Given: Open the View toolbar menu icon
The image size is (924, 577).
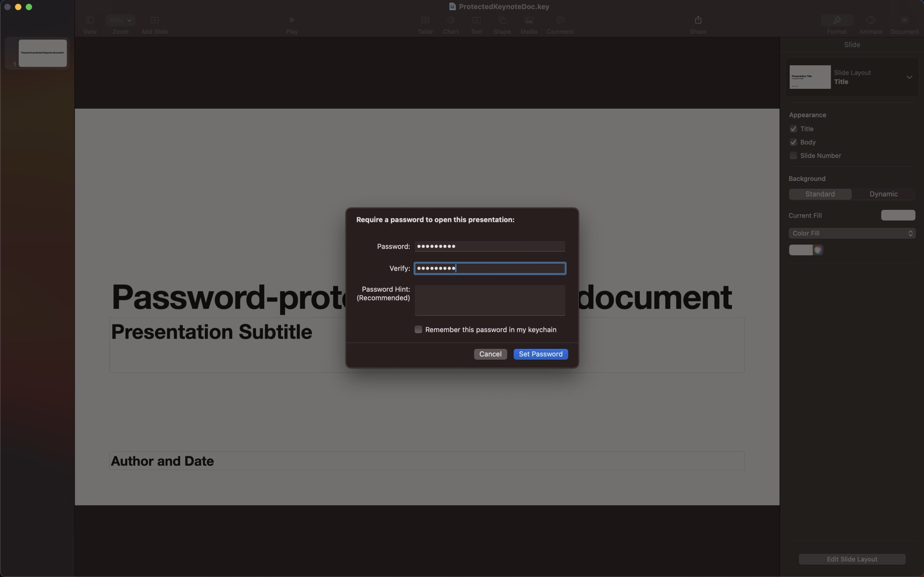Looking at the screenshot, I should [x=90, y=20].
